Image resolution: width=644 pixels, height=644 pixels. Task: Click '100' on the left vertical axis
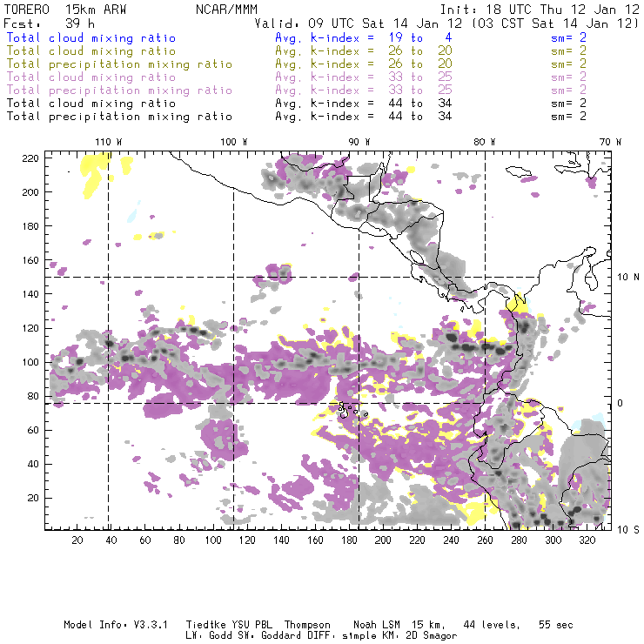point(30,362)
